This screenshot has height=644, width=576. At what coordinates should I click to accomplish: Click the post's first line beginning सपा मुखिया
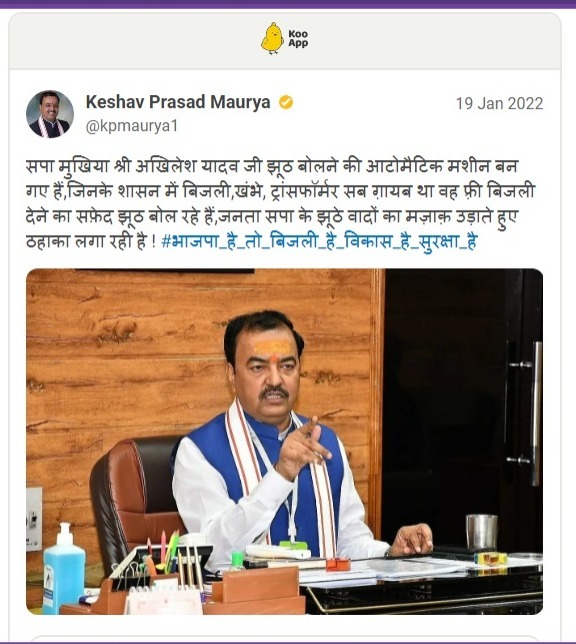click(x=272, y=166)
